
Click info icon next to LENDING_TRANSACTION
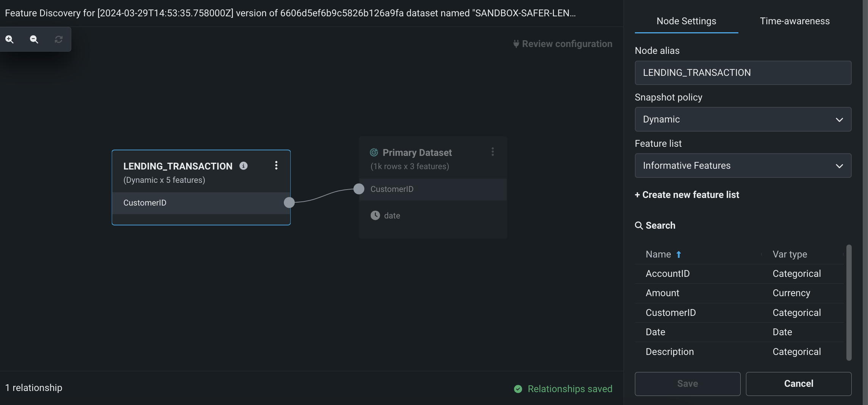(x=243, y=166)
